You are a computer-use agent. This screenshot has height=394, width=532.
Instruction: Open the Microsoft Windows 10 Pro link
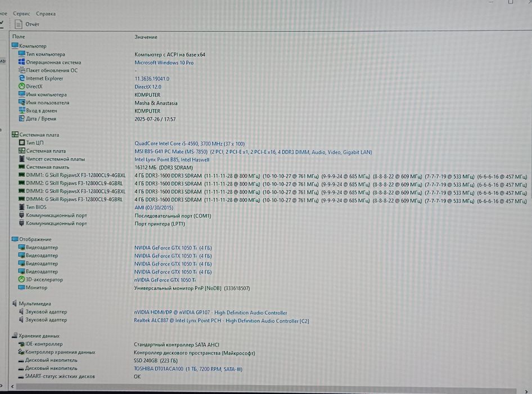(164, 62)
